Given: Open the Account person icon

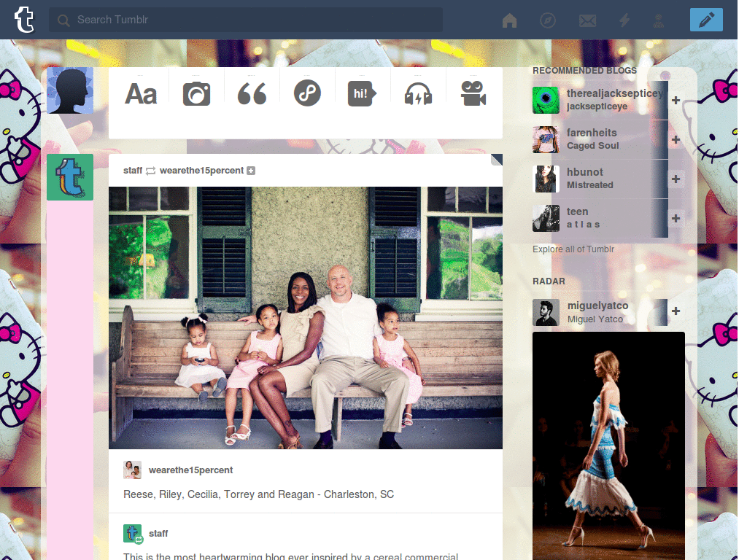Looking at the screenshot, I should (659, 20).
